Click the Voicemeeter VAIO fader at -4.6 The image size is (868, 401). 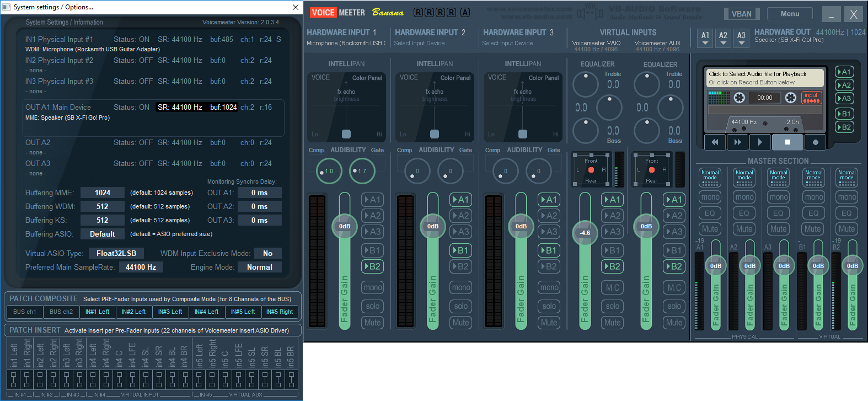[585, 233]
